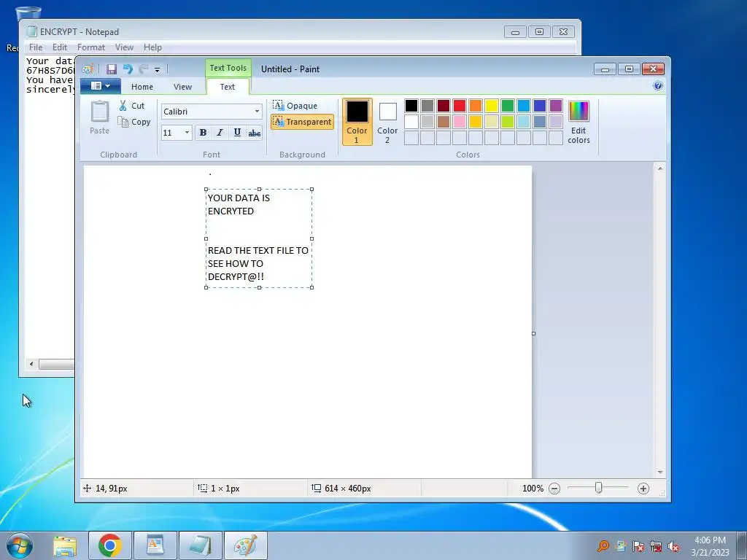
Task: Maximize the Notepad window
Action: [x=539, y=32]
